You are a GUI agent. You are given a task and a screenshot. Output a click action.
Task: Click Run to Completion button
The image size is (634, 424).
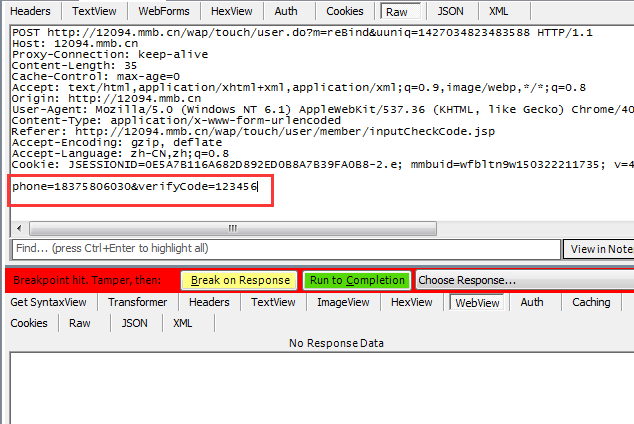click(x=357, y=280)
